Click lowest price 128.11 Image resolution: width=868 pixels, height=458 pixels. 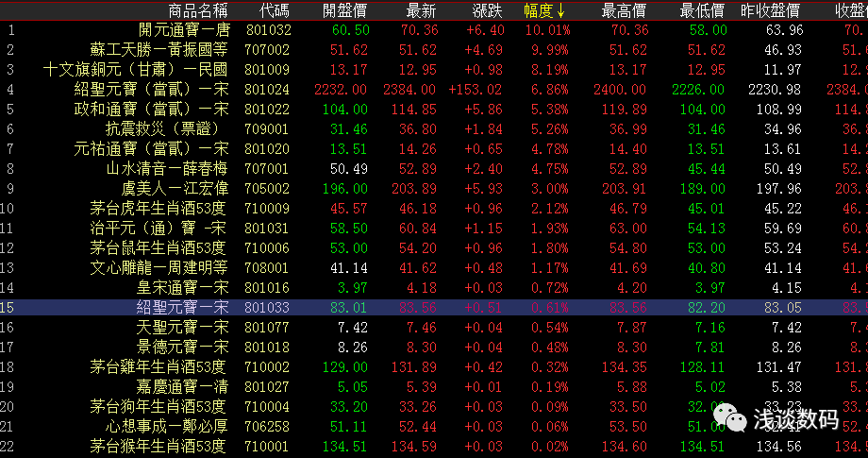tap(703, 367)
